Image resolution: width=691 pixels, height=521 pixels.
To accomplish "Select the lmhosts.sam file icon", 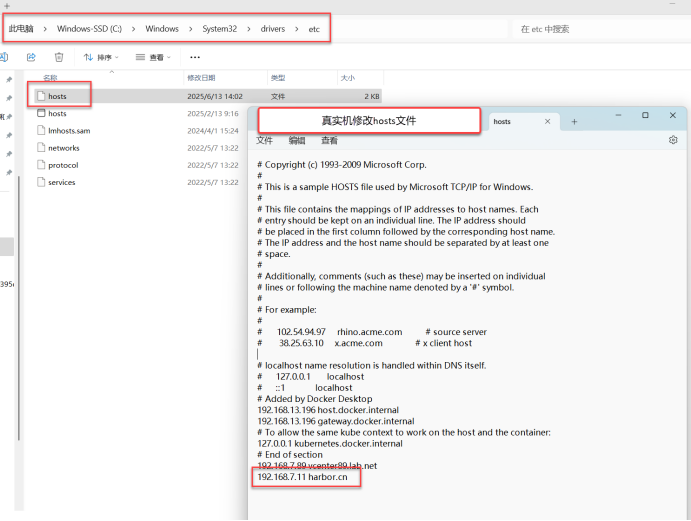I will click(x=40, y=131).
